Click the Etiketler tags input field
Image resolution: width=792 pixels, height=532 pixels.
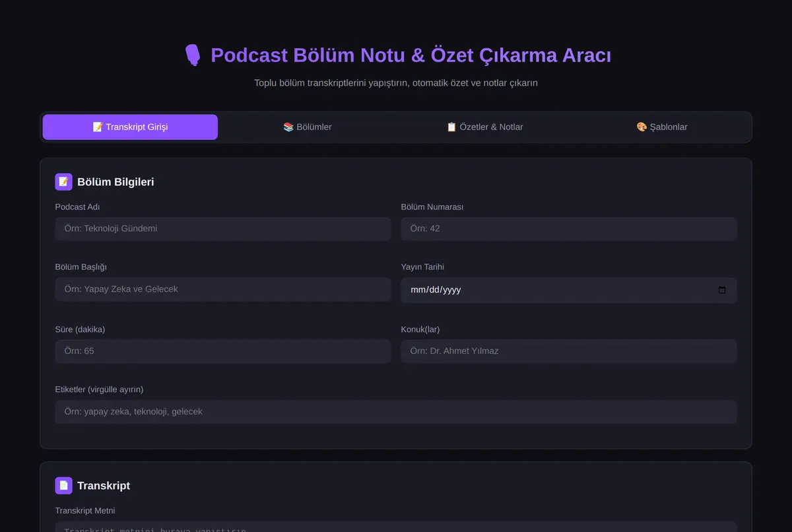pos(396,412)
